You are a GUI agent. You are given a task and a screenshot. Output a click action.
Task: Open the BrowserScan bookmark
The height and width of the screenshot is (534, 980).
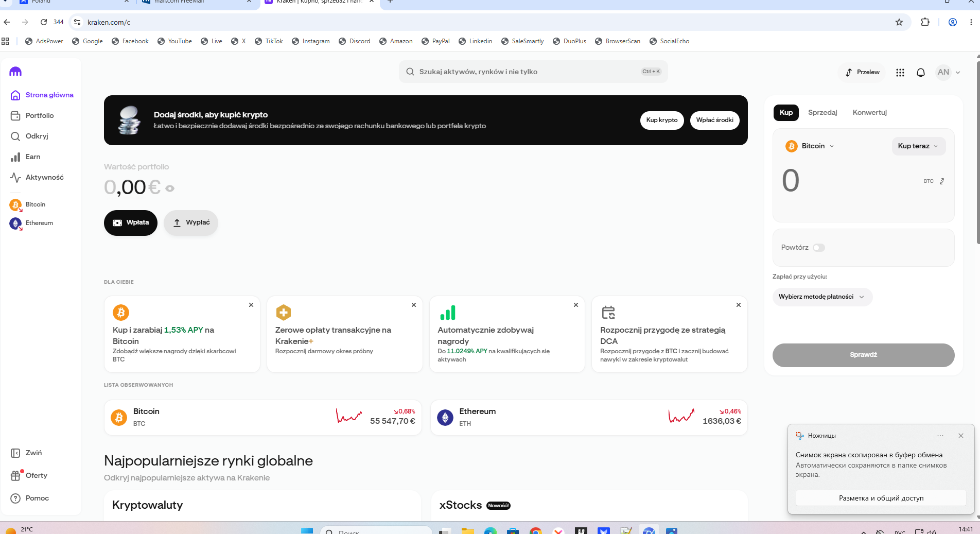click(x=618, y=41)
